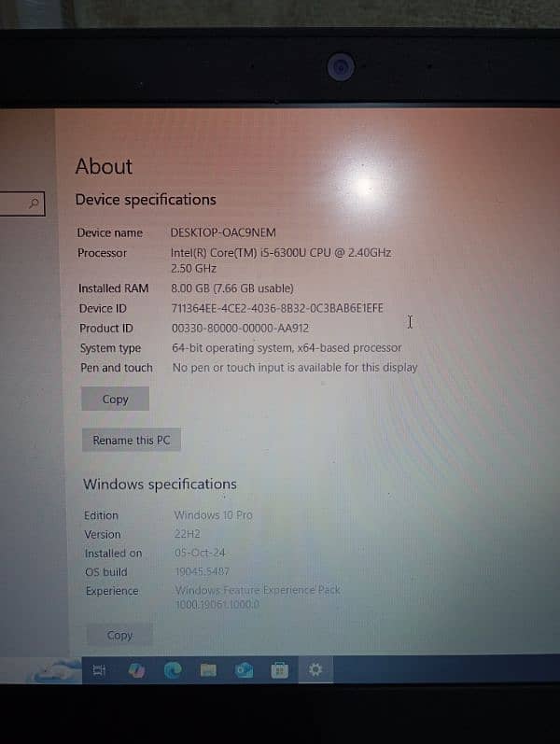The width and height of the screenshot is (560, 744).
Task: Click the Settings gear taskbar icon
Action: [x=315, y=670]
